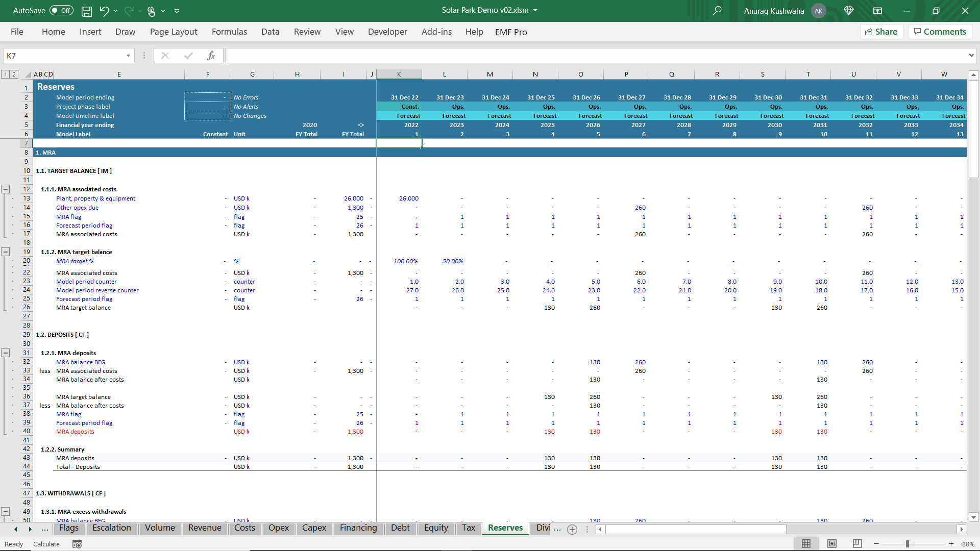The width and height of the screenshot is (980, 551).
Task: Open the Name Box dropdown
Action: coord(128,56)
